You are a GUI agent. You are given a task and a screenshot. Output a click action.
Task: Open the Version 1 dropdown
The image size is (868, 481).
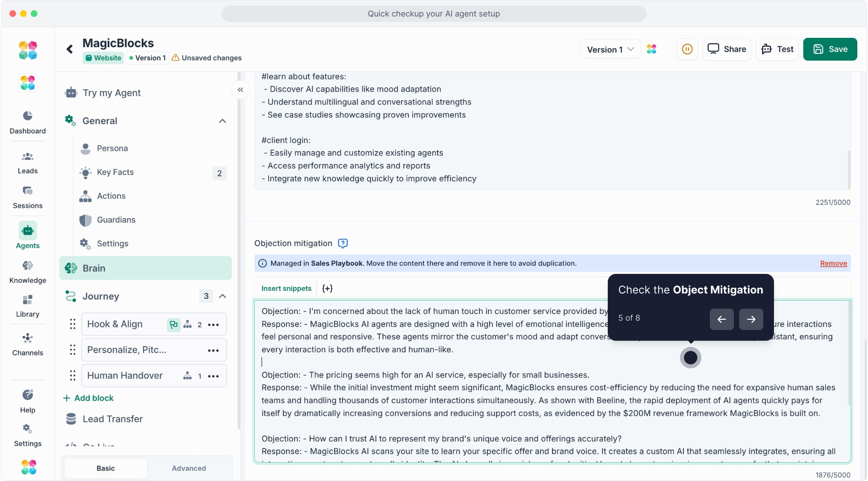tap(610, 49)
